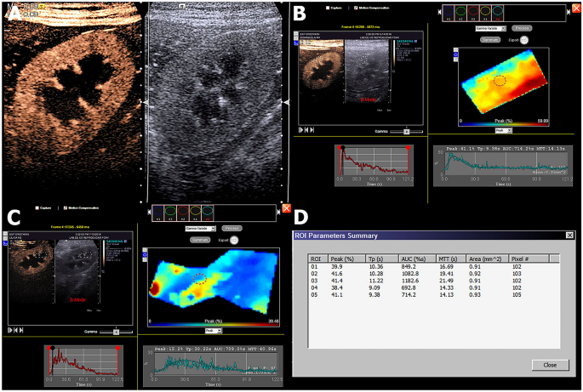The image size is (583, 392).
Task: Click the orange close icon in panel C
Action: click(287, 209)
